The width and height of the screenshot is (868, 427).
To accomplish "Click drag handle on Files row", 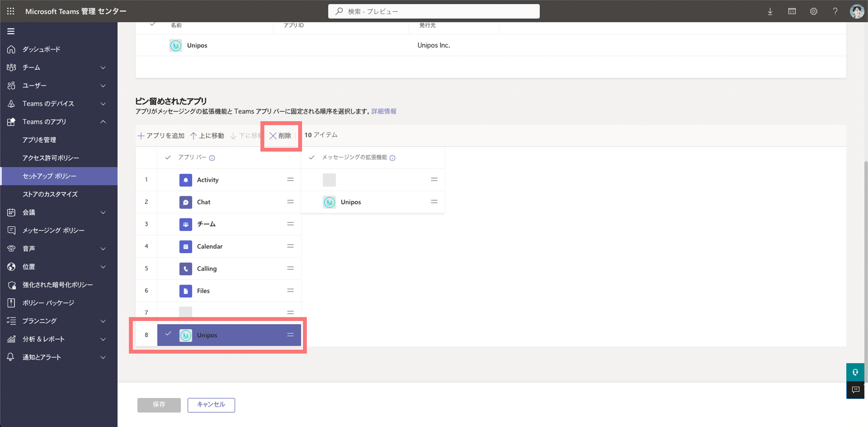I will tap(290, 290).
